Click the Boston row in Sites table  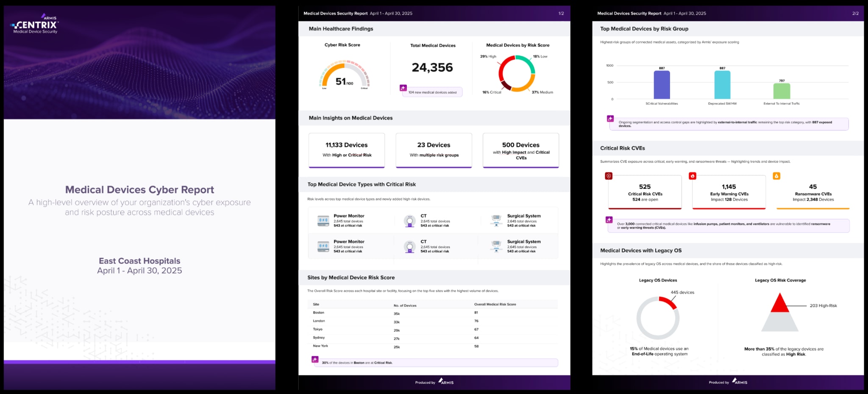point(319,312)
